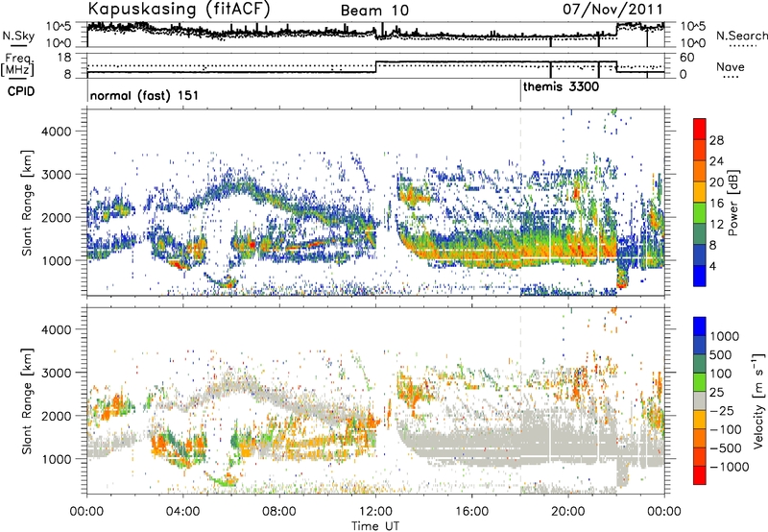Select the Time UT axis title
The height and width of the screenshot is (532, 768).
375,526
